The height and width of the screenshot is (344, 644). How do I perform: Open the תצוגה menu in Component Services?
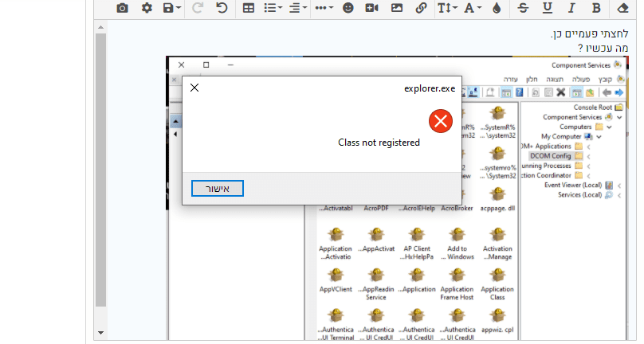coord(555,79)
